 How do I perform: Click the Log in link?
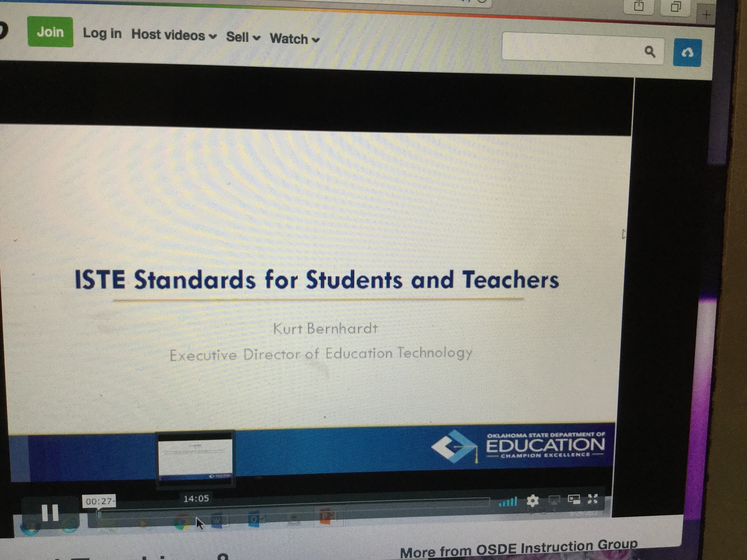click(x=102, y=34)
